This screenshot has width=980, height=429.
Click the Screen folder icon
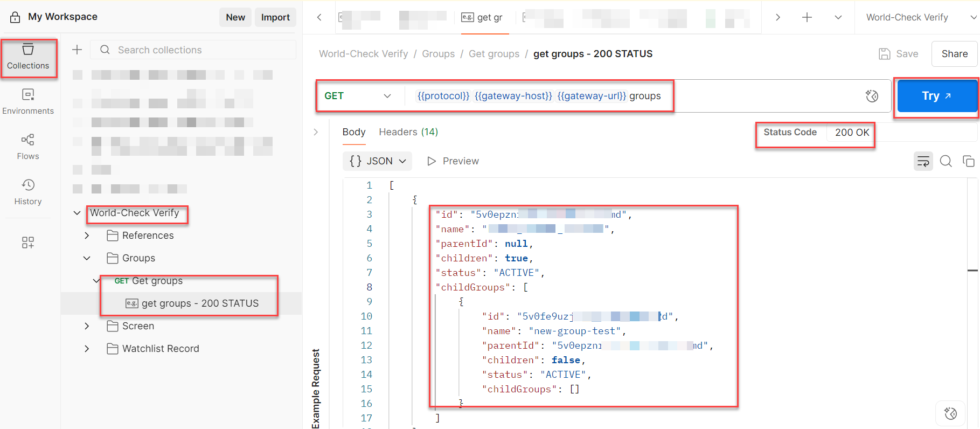point(113,326)
